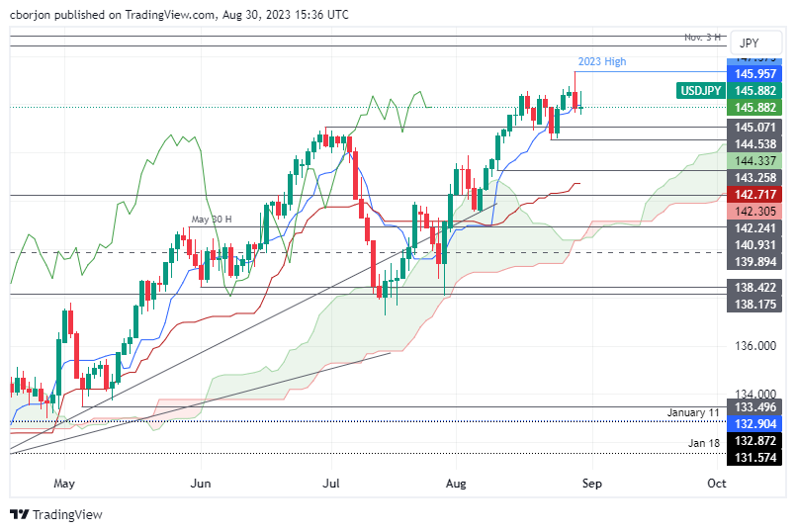Screen dimensions: 796x532
Task: Select the 136.000 price axis value
Action: click(x=756, y=346)
